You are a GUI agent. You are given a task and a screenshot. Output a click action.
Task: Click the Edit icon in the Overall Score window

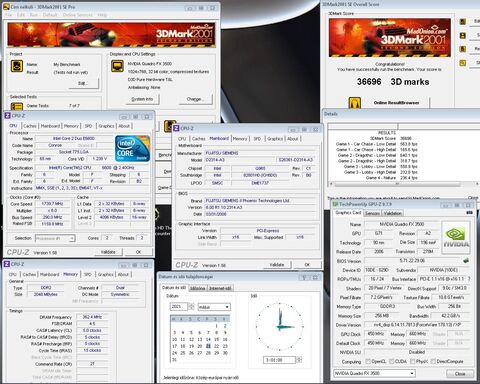(462, 22)
